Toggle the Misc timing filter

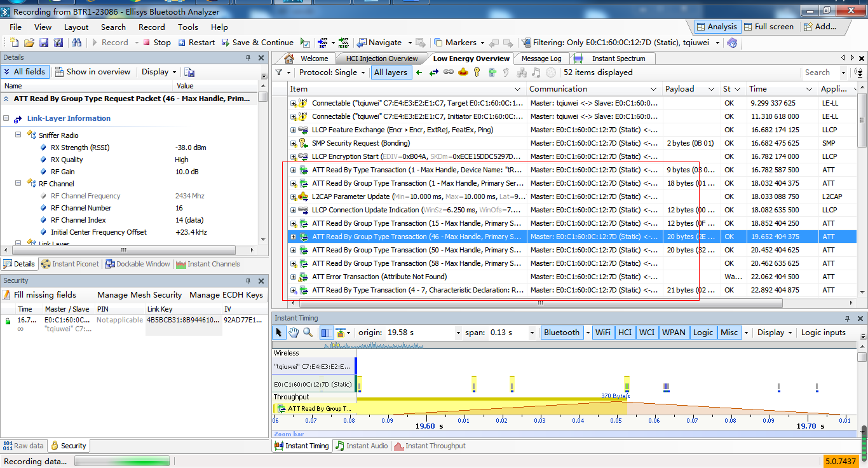[729, 333]
